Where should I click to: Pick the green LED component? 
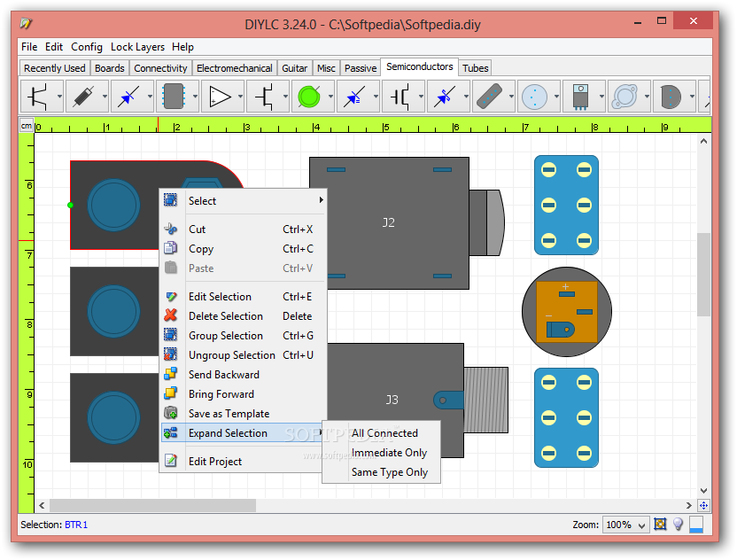309,97
